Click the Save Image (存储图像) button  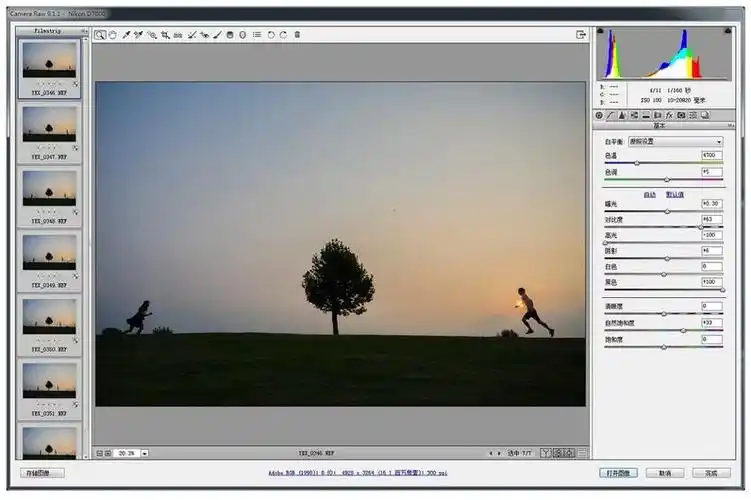(42, 473)
